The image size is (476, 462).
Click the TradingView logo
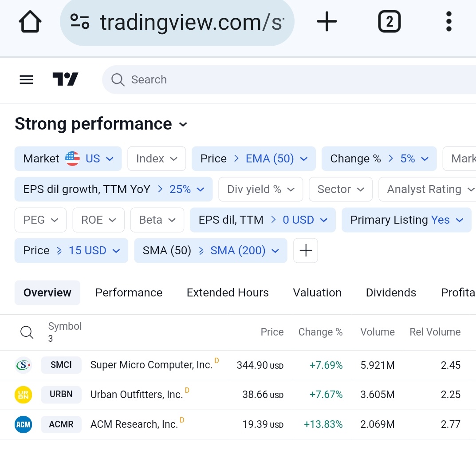pos(65,79)
